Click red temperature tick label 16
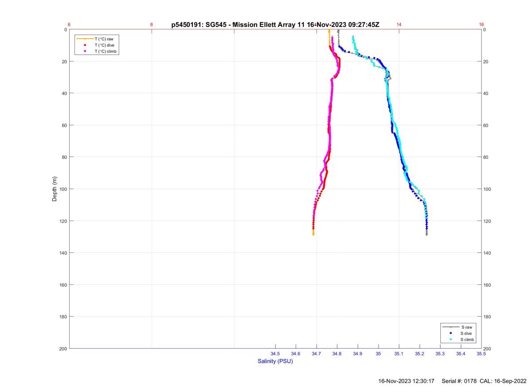 481,25
